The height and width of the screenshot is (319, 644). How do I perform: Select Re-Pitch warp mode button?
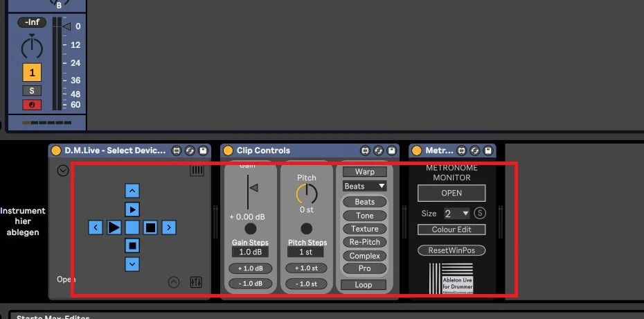(365, 242)
